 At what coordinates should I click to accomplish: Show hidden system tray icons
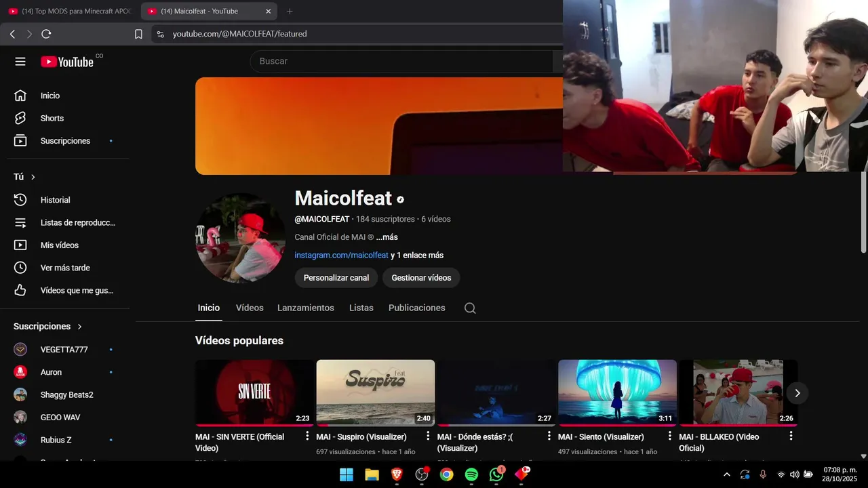pos(726,474)
